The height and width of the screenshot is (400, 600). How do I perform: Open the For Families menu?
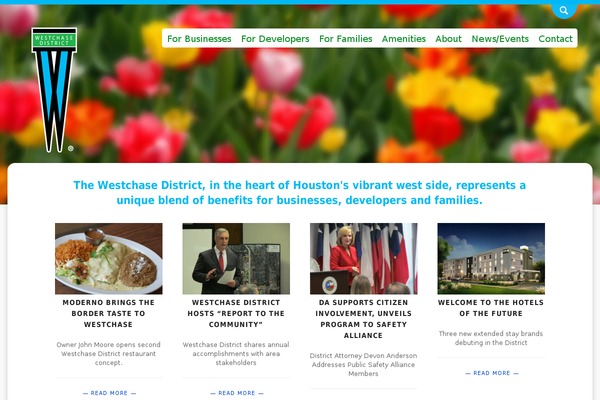[x=346, y=39]
